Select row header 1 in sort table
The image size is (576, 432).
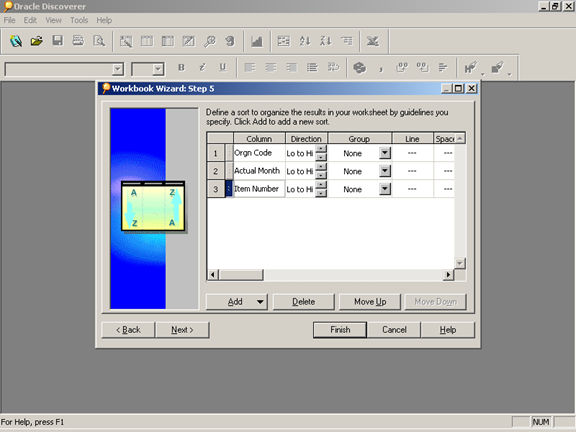[x=216, y=153]
